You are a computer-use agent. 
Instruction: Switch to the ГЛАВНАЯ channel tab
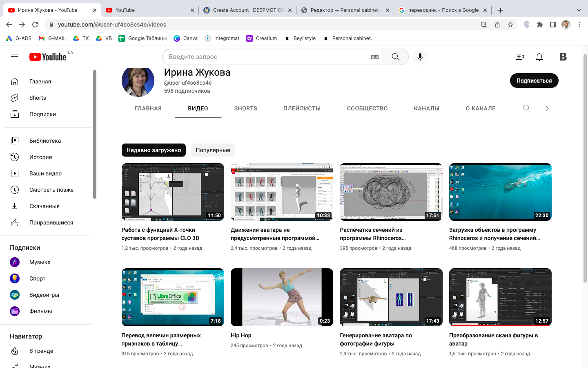click(148, 108)
